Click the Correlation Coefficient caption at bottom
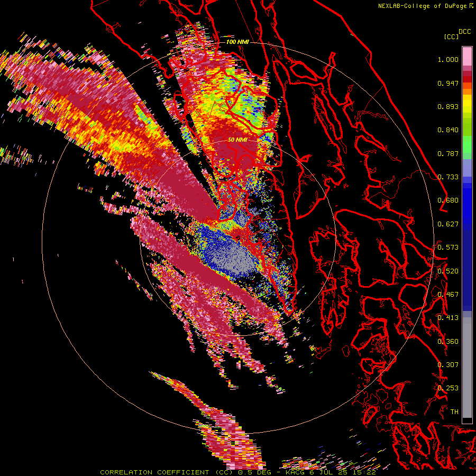The height and width of the screenshot is (476, 476). pyautogui.click(x=238, y=472)
